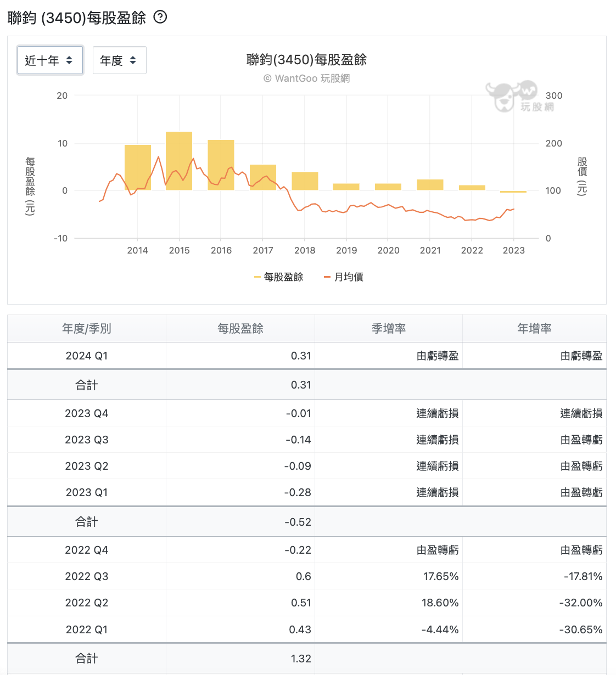Click the 0.6 EPS value
Screen dimensions: 616x675
click(303, 576)
